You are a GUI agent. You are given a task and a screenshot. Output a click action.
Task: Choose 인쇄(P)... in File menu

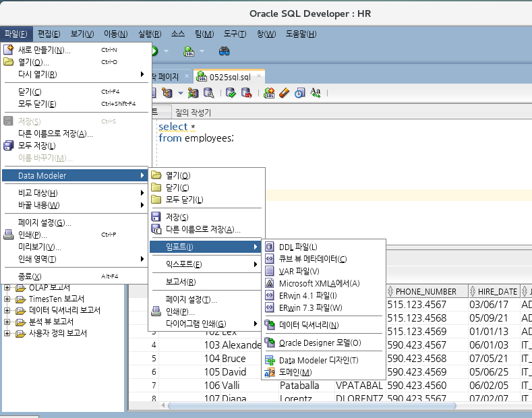(76, 235)
